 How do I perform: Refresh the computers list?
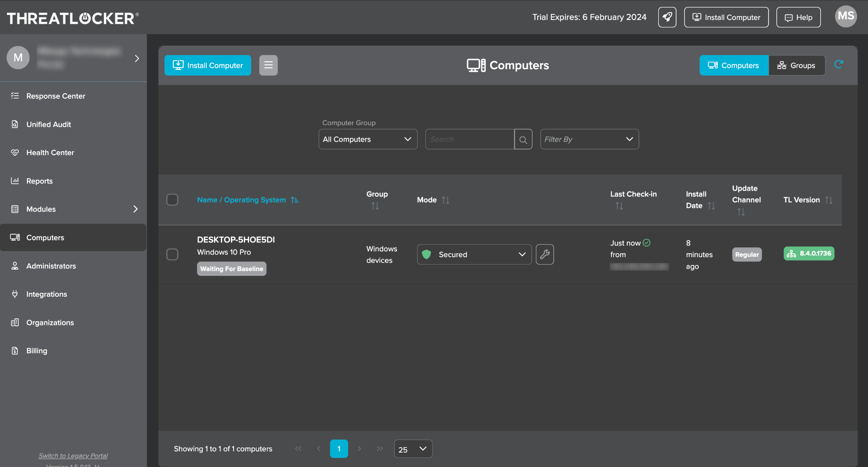pyautogui.click(x=838, y=64)
